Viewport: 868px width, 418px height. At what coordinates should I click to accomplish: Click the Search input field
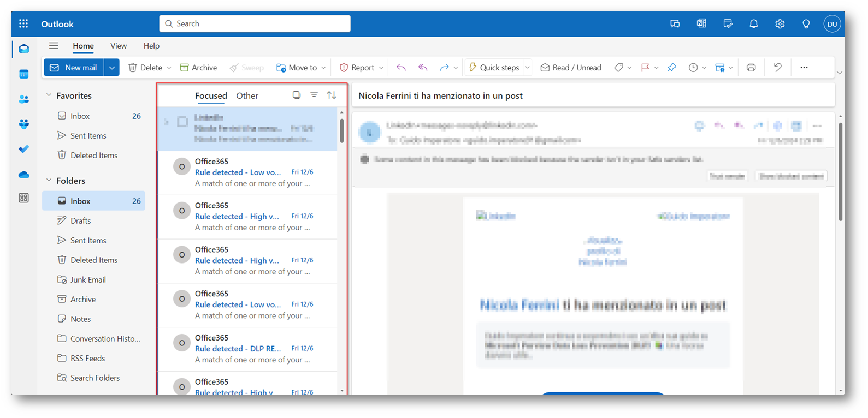point(255,23)
